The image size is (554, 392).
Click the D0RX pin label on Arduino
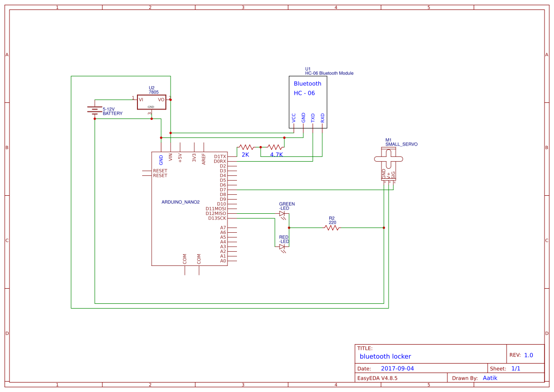[220, 162]
